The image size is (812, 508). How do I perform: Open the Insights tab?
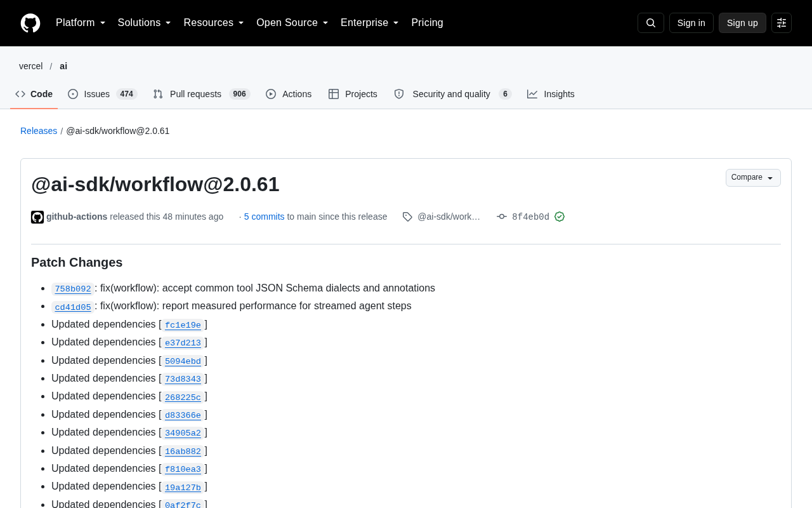[551, 94]
